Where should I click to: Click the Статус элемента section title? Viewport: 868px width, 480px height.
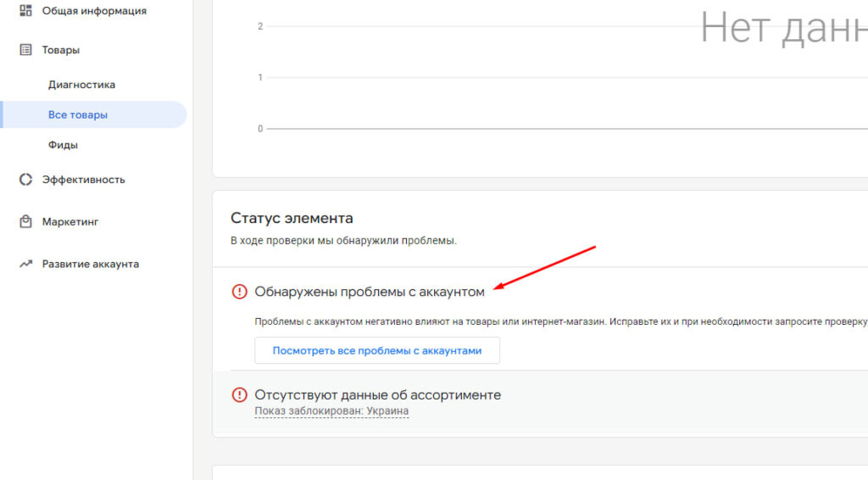[x=292, y=218]
